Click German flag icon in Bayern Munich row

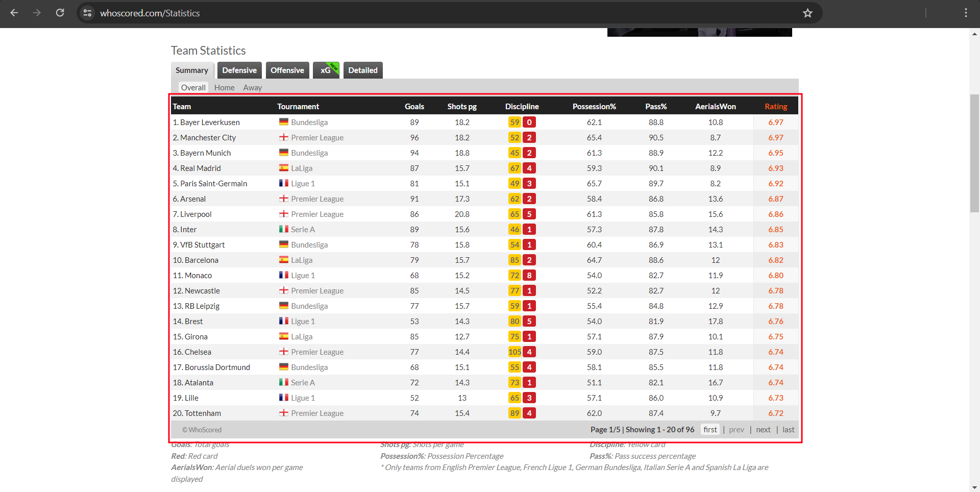tap(284, 153)
